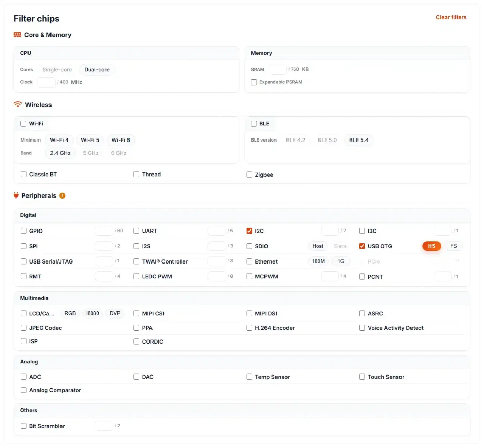Choose Wi-Fi 5 as minimum
The image size is (484, 448).
tap(90, 140)
